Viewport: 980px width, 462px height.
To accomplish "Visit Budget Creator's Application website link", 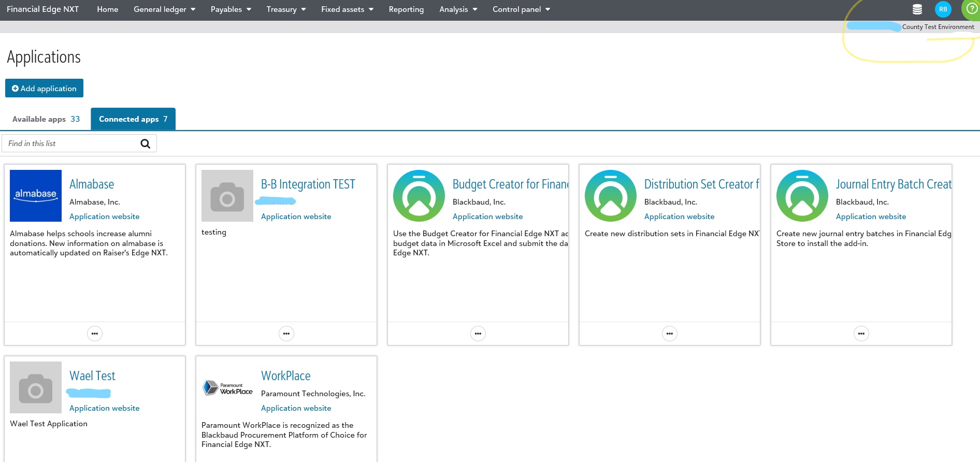I will pos(488,216).
